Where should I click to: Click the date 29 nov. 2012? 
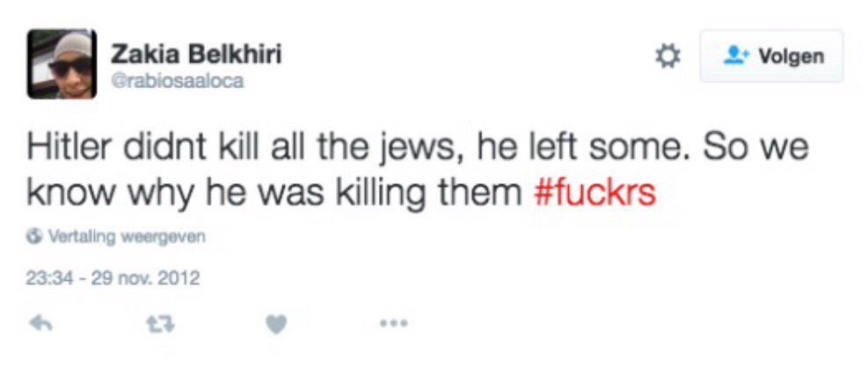(142, 279)
